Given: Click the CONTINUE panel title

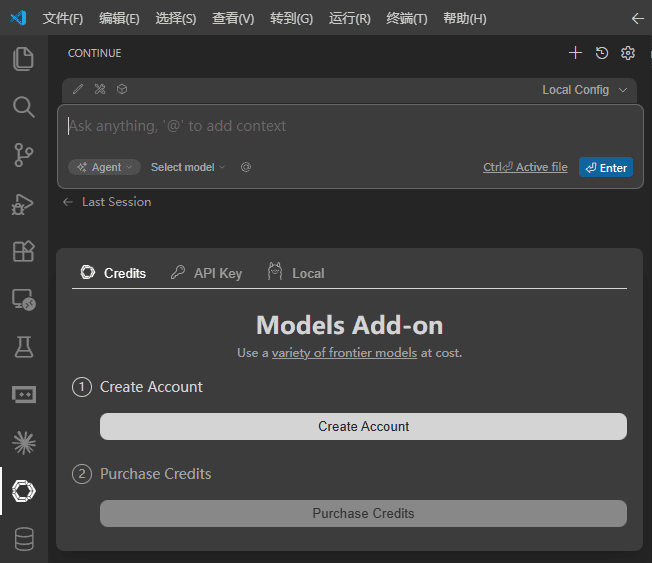Looking at the screenshot, I should [94, 53].
